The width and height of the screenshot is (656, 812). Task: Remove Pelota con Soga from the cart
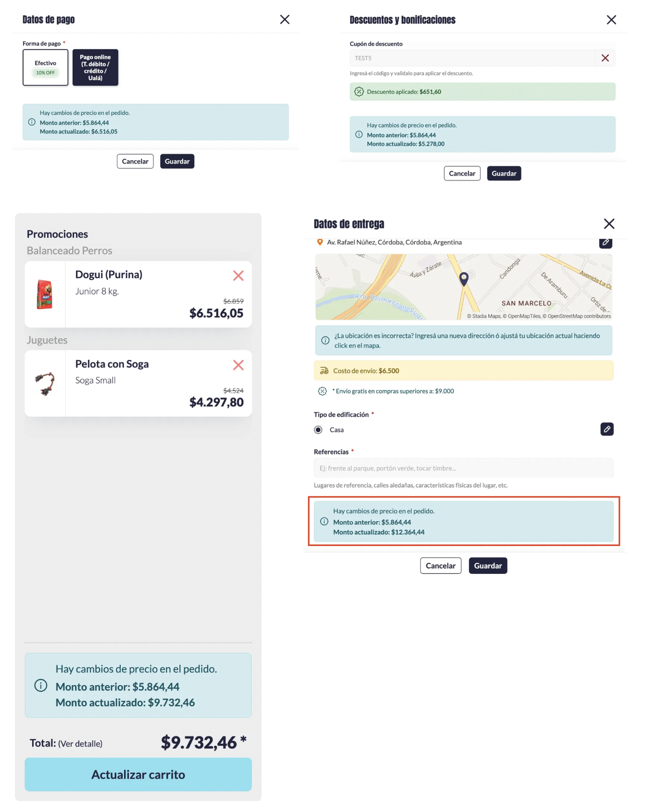(x=238, y=365)
